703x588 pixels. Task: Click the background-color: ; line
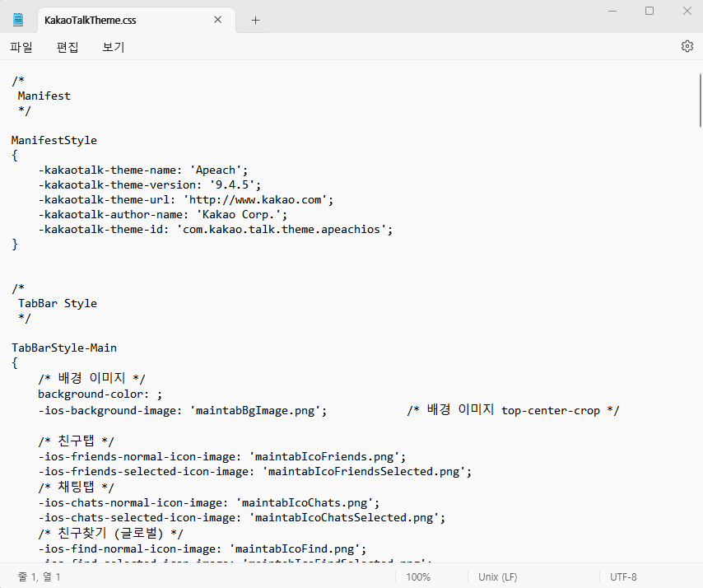click(100, 394)
